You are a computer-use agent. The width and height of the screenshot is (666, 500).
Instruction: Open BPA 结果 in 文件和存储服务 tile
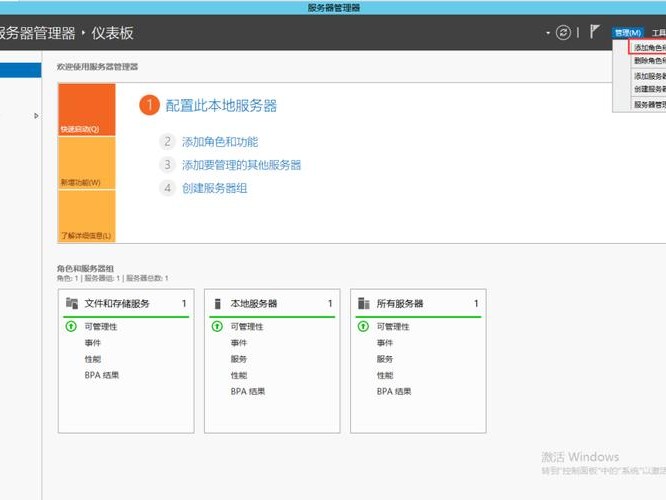[x=102, y=375]
